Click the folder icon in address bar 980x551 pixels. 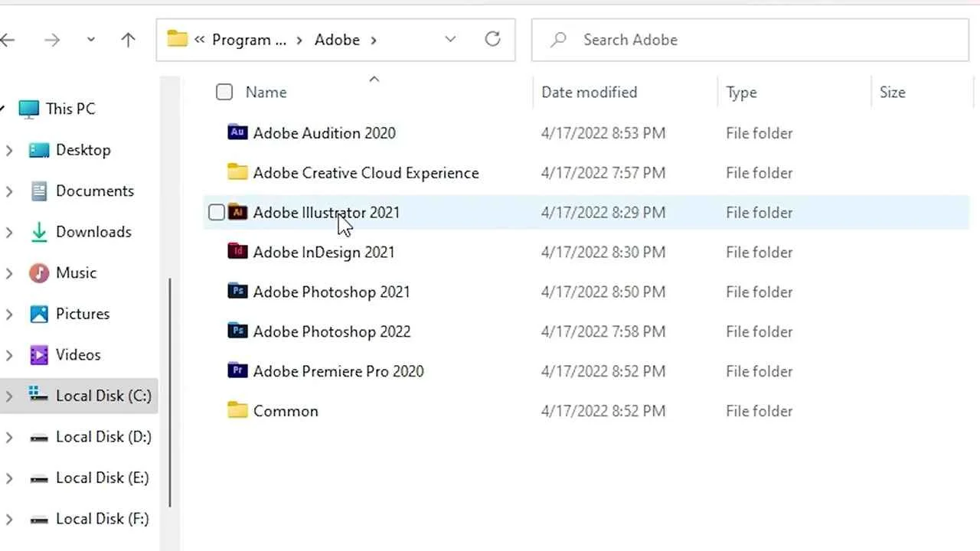coord(178,38)
